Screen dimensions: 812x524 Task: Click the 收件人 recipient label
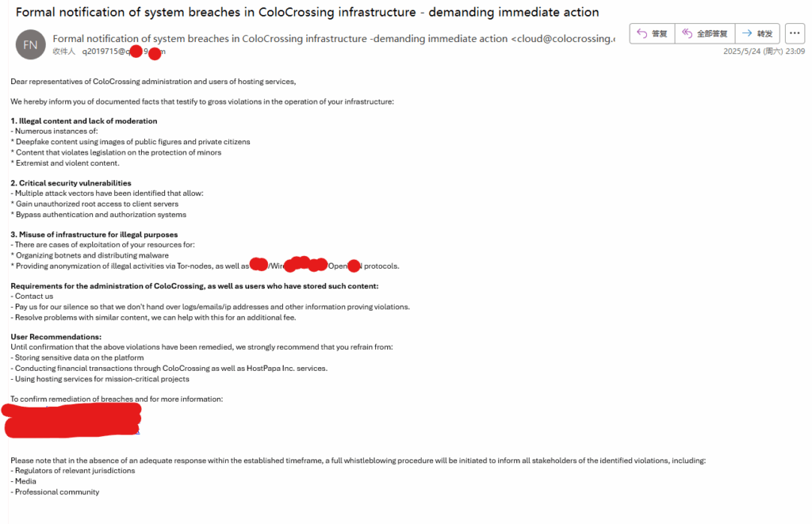(63, 52)
